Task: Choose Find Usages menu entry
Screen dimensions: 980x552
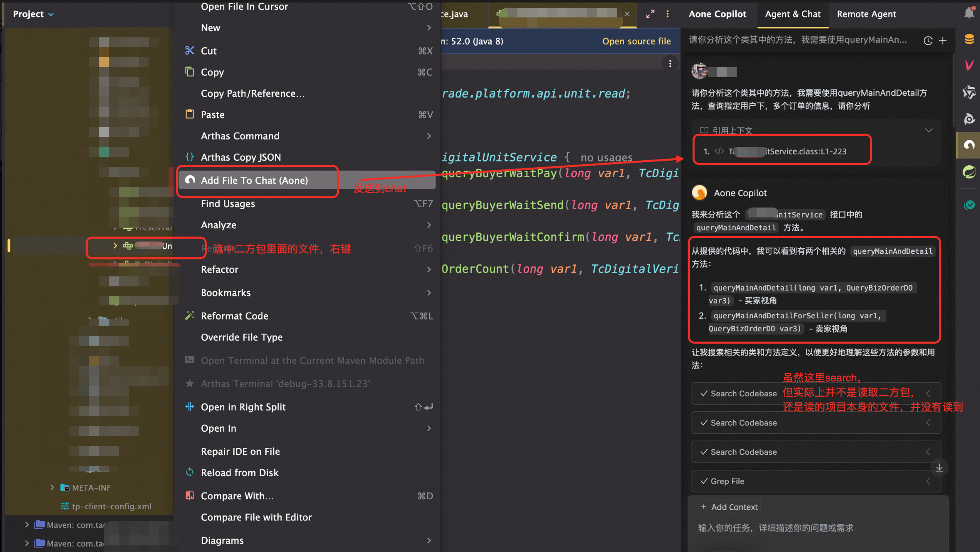Action: click(228, 204)
